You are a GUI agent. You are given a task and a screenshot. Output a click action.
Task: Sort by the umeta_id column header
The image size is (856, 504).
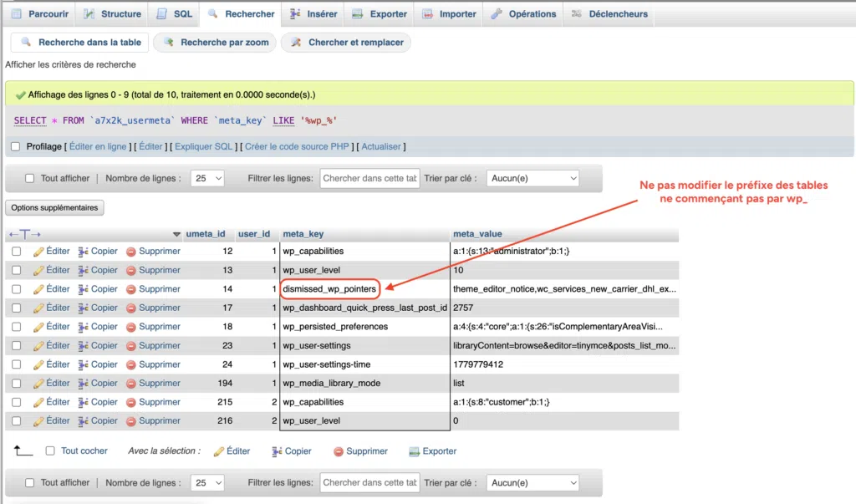pyautogui.click(x=206, y=234)
